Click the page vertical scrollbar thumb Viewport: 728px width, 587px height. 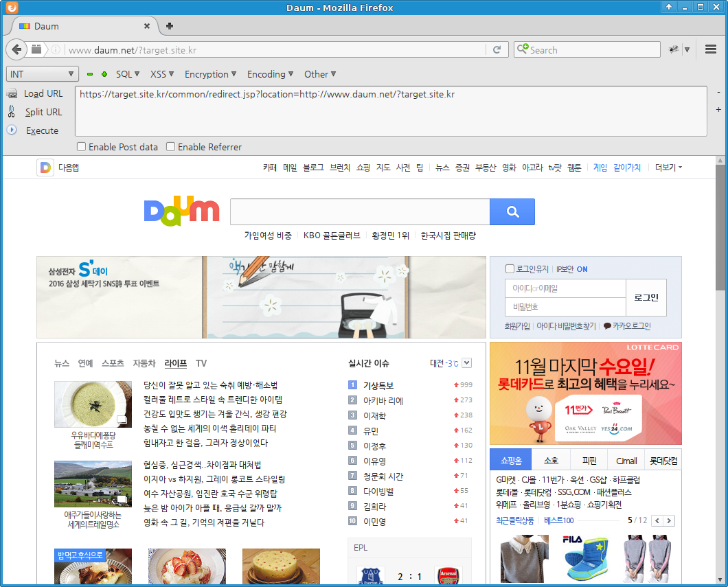coord(720,227)
